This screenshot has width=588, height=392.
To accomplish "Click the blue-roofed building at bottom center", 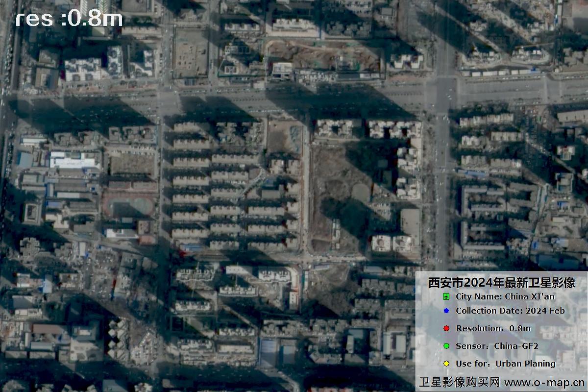I will click(268, 352).
